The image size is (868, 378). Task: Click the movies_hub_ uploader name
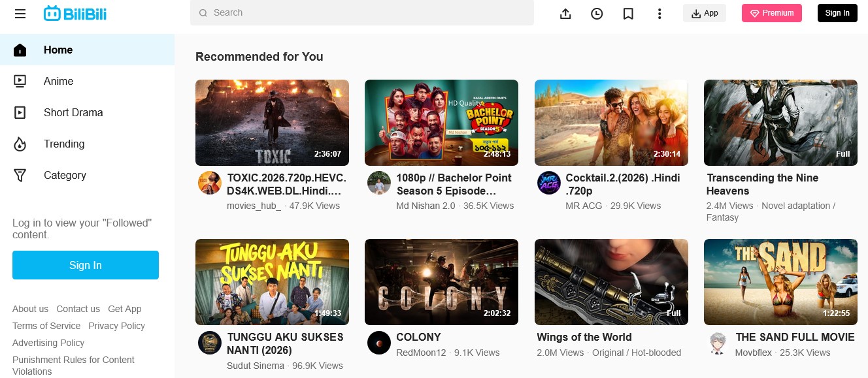click(254, 206)
